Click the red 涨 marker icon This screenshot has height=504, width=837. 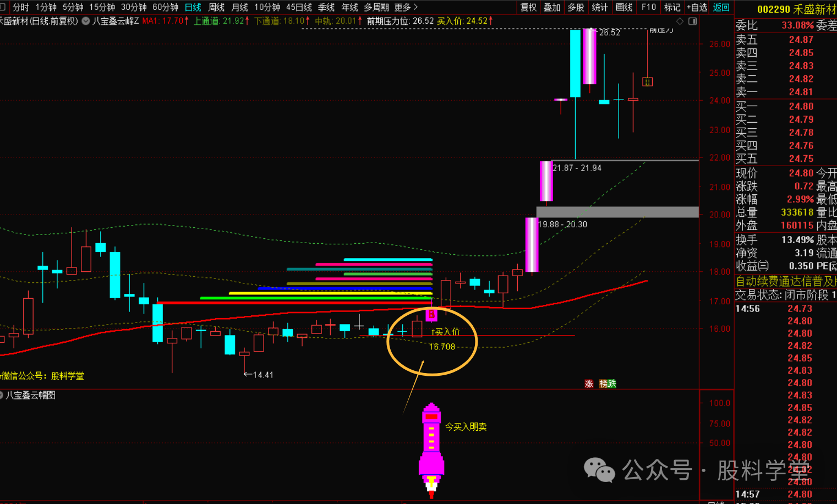pyautogui.click(x=589, y=384)
